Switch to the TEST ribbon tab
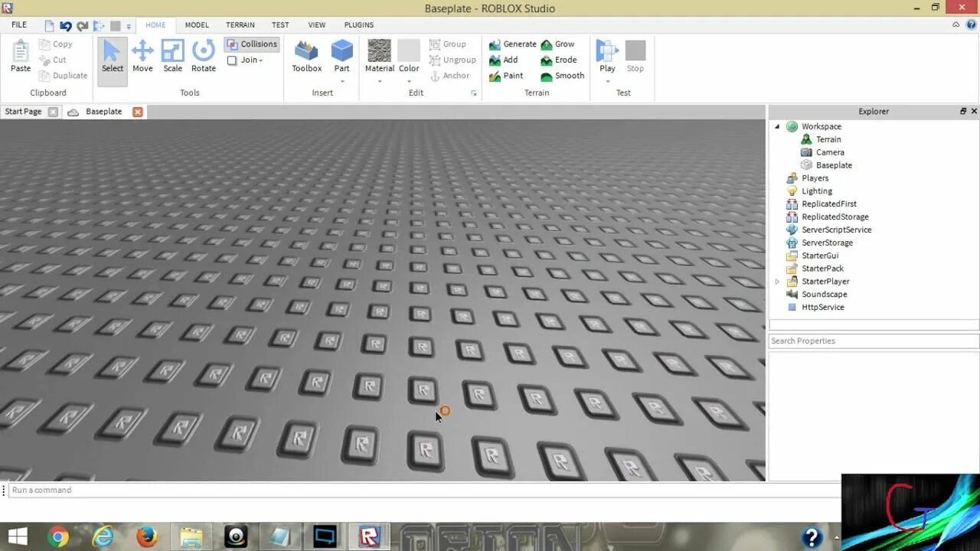 tap(280, 25)
